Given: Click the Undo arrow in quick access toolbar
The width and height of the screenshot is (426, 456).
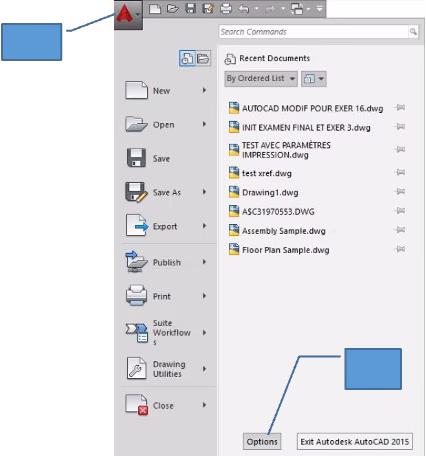Looking at the screenshot, I should (x=244, y=9).
